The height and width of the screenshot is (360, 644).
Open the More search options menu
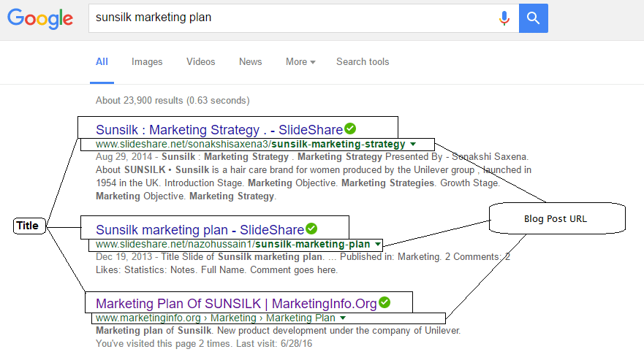[300, 61]
